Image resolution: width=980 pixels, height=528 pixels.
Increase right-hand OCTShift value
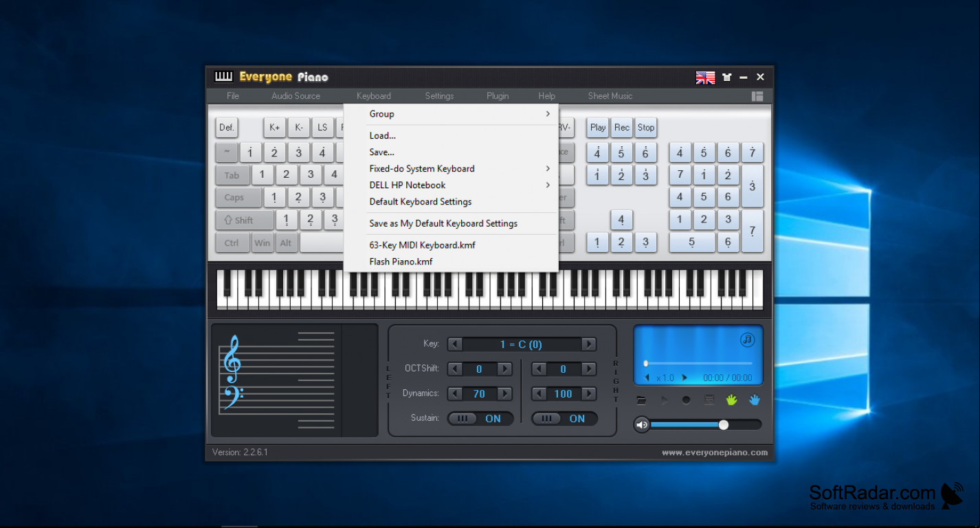(589, 369)
